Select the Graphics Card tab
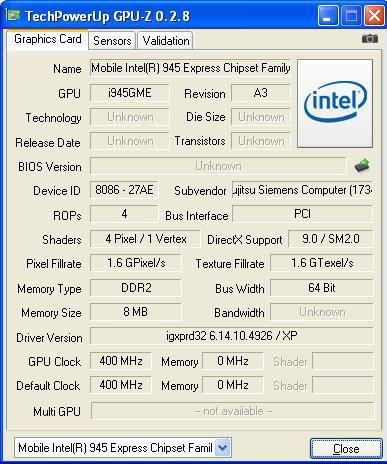The height and width of the screenshot is (464, 387). coord(48,39)
